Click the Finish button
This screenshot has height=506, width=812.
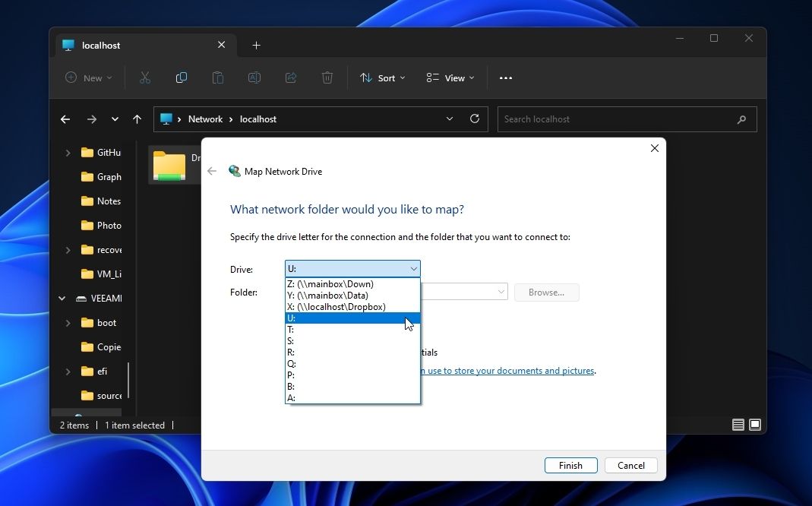570,465
